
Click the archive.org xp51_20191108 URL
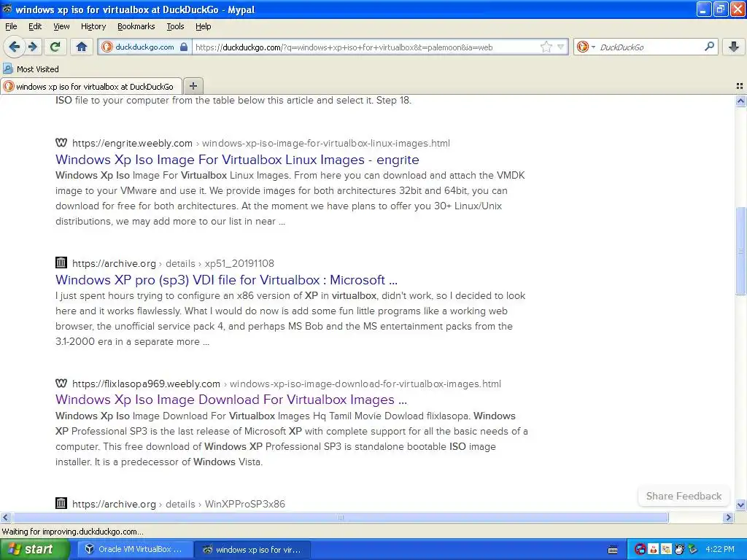(173, 263)
